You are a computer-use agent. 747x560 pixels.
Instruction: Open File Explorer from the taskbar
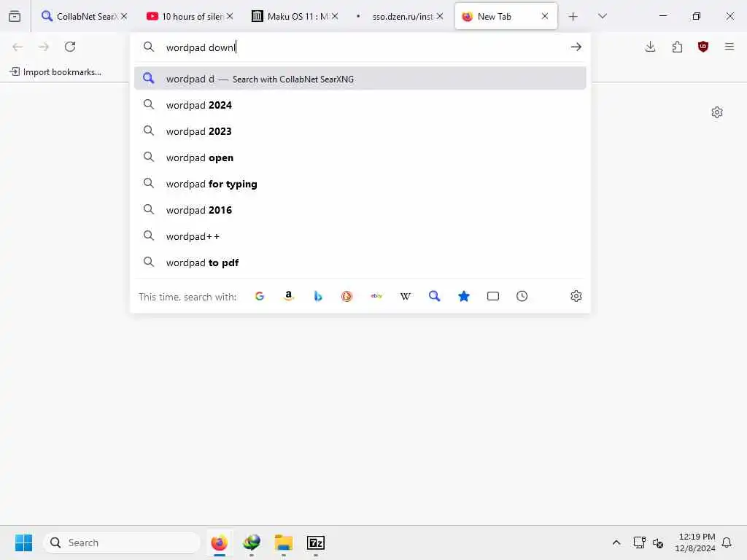284,542
